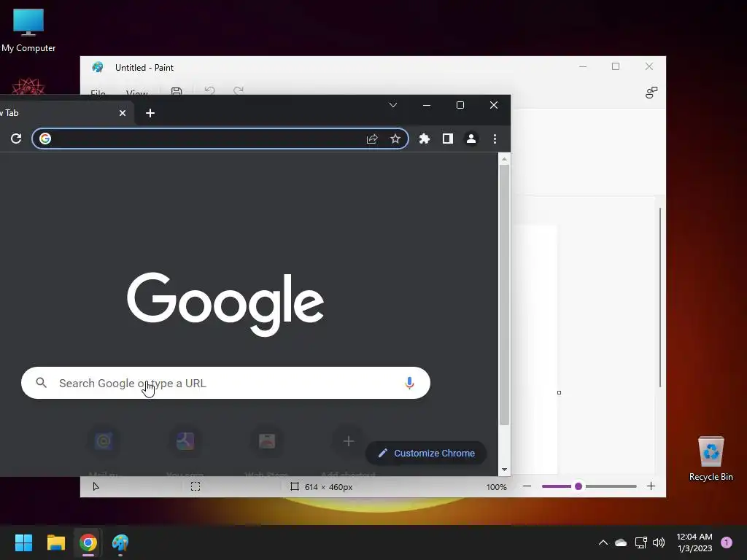Click Chrome taskbar icon
The height and width of the screenshot is (560, 747).
(88, 542)
